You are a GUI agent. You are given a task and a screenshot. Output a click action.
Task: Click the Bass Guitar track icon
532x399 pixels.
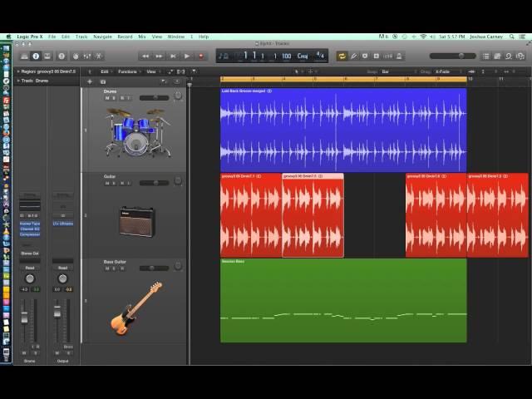pos(133,308)
